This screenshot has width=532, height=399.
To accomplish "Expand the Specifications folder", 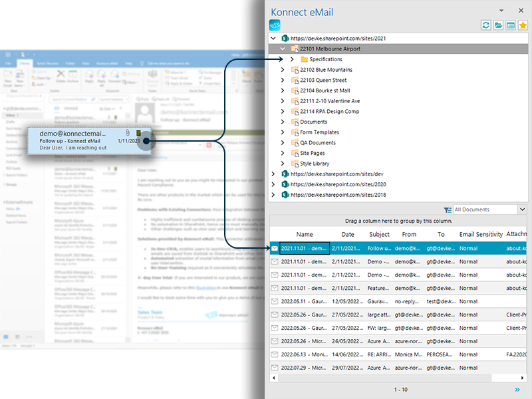I will [292, 59].
